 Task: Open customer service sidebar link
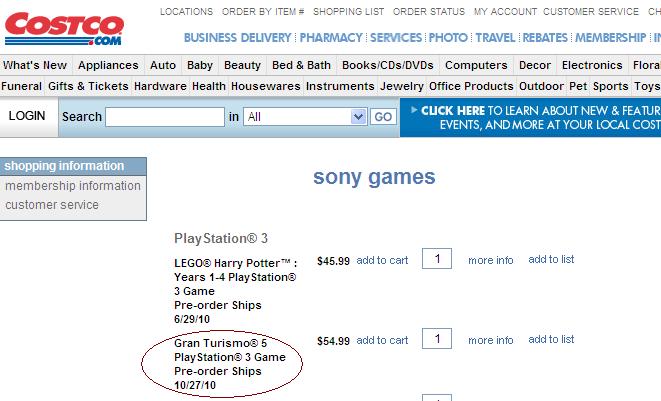click(x=52, y=205)
